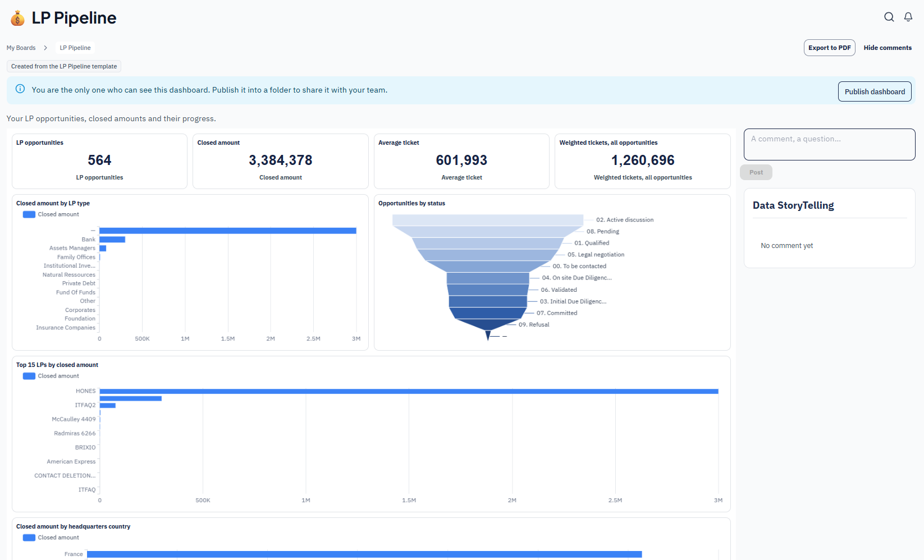924x560 pixels.
Task: Select the Average ticket 601,993 value
Action: point(461,160)
